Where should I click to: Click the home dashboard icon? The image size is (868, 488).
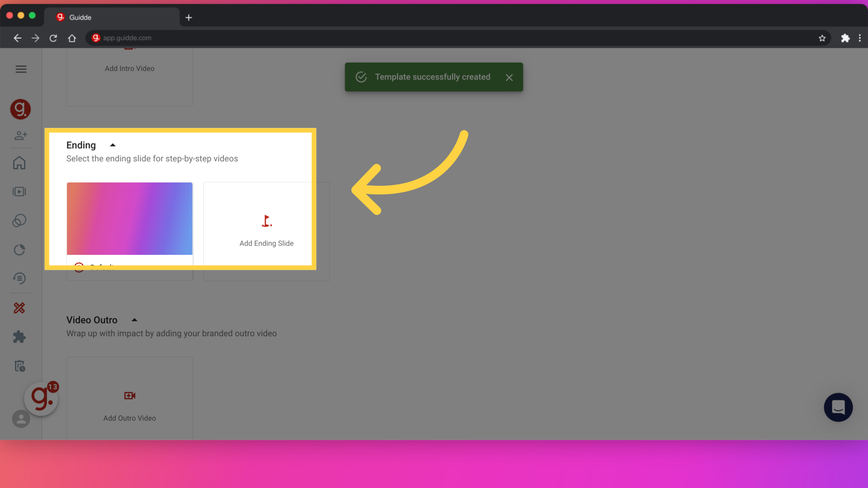21,163
